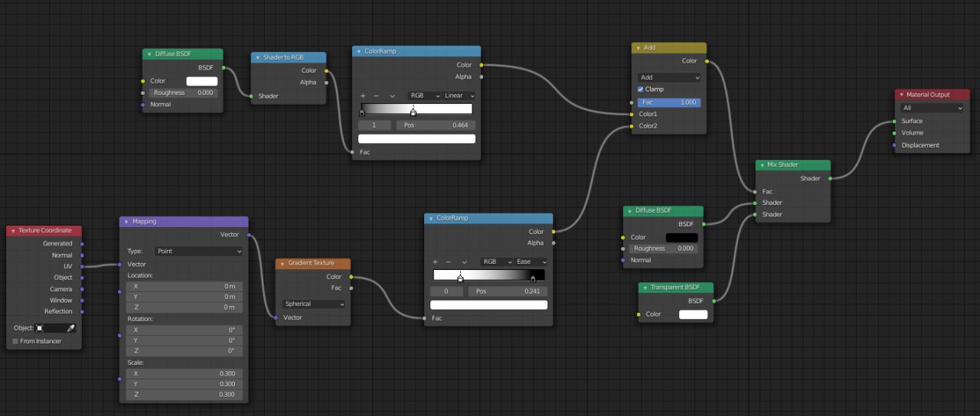
Task: Click the Pos 0.241 field
Action: 508,291
